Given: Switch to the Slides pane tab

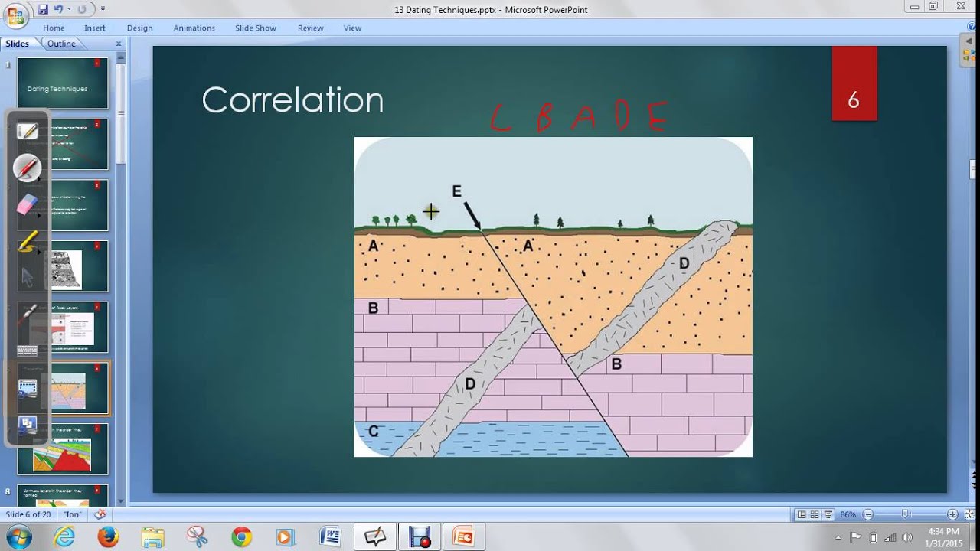Looking at the screenshot, I should 18,44.
